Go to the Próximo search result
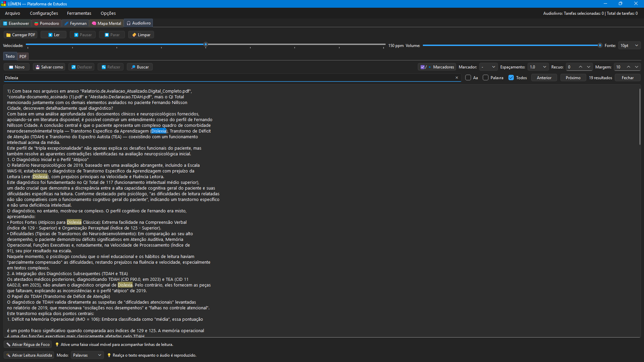 (x=573, y=78)
